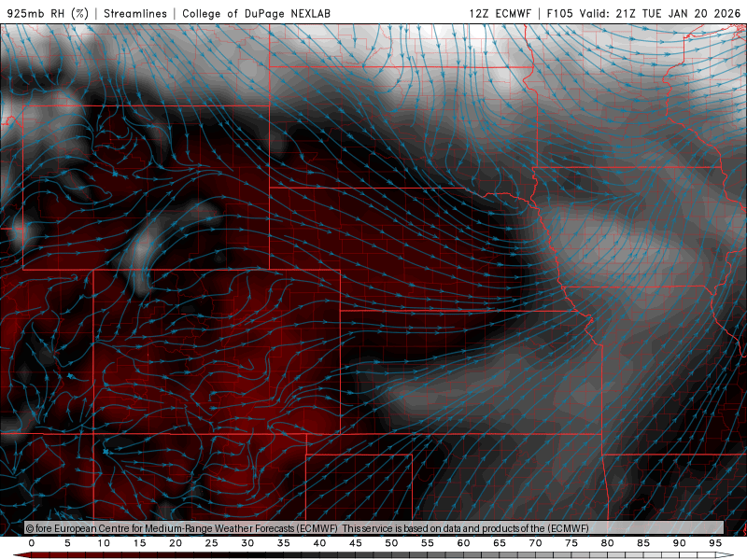Click the colorbar value 70 label
This screenshot has height=560, width=747.
pyautogui.click(x=535, y=543)
